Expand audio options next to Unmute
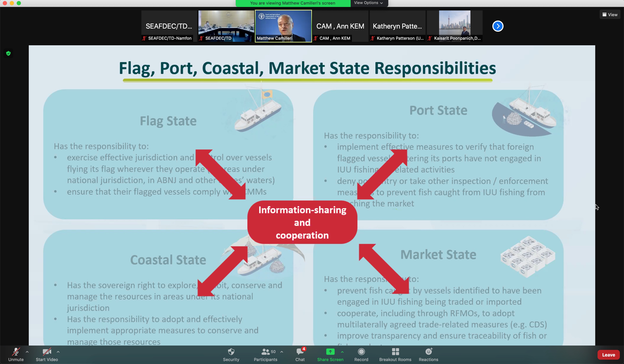Screen dimensions: 624x364 (27, 352)
